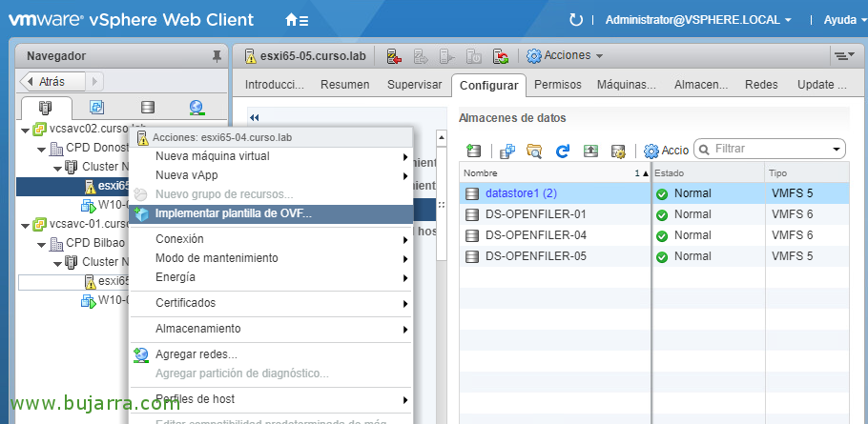Select the DS-OPENFILER-05 datastore row

tap(654, 256)
